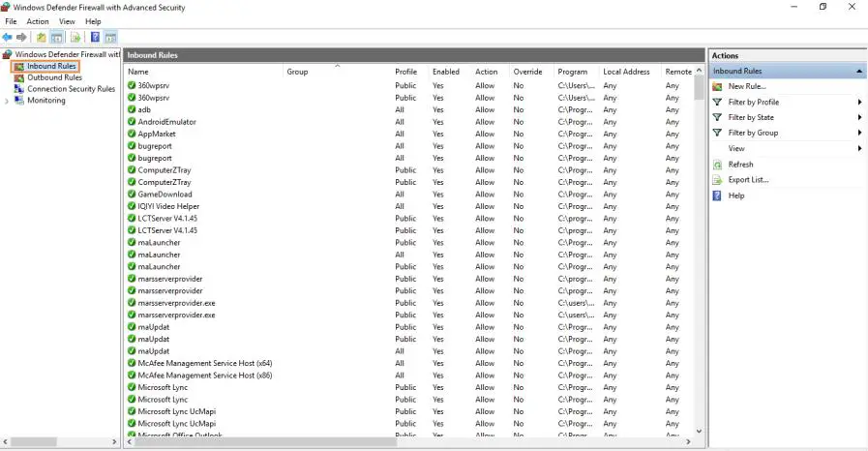Click the blue Help toolbar icon
868x451 pixels.
95,37
